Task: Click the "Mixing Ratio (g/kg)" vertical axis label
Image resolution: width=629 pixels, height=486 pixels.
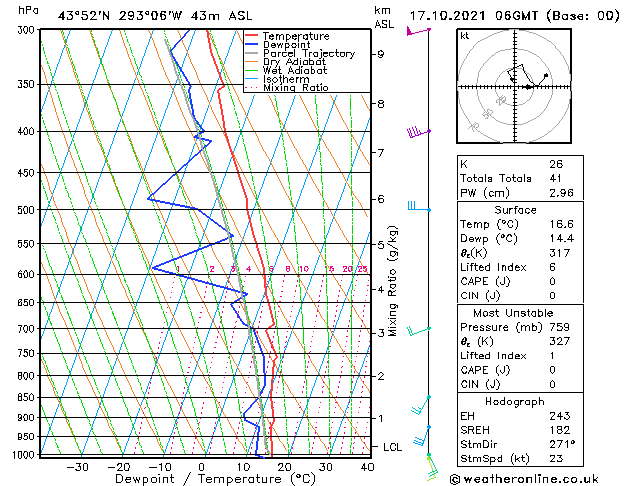Action: coord(393,281)
